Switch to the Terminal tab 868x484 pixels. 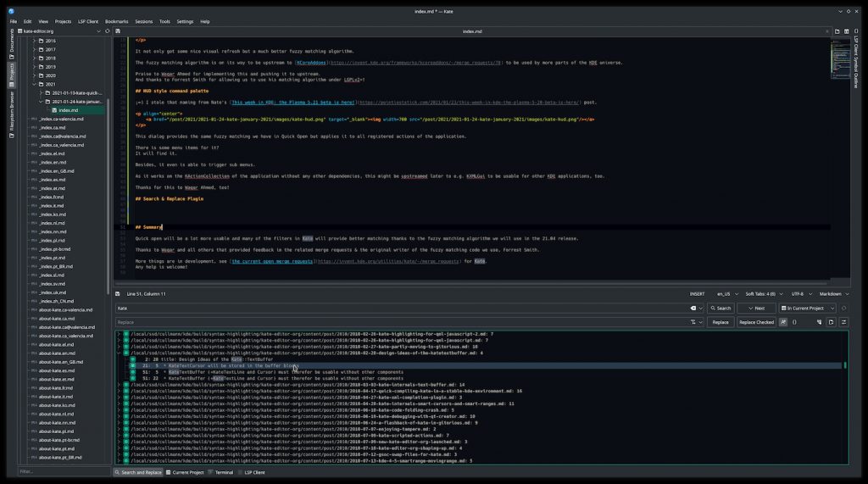pos(223,472)
